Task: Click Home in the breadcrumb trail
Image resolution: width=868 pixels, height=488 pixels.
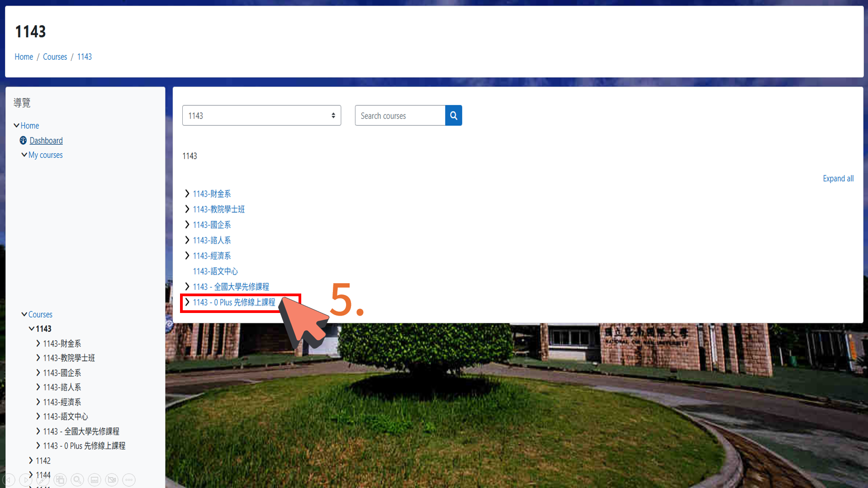Action: (24, 57)
